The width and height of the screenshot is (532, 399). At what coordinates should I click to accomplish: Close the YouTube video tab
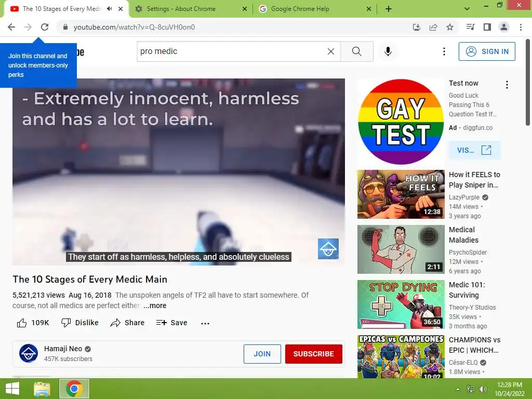pyautogui.click(x=121, y=9)
